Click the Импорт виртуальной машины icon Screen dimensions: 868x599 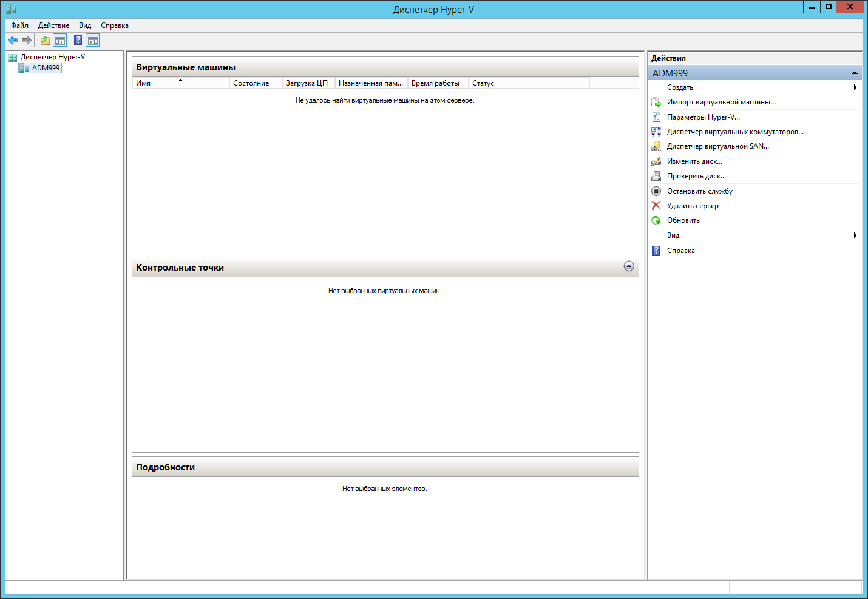[656, 102]
